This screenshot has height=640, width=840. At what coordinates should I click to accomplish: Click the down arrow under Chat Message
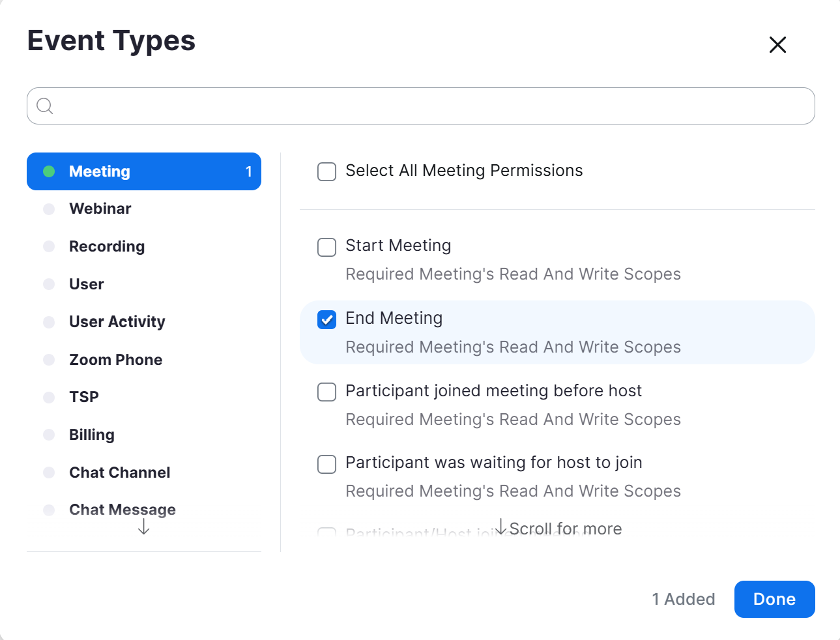(144, 527)
